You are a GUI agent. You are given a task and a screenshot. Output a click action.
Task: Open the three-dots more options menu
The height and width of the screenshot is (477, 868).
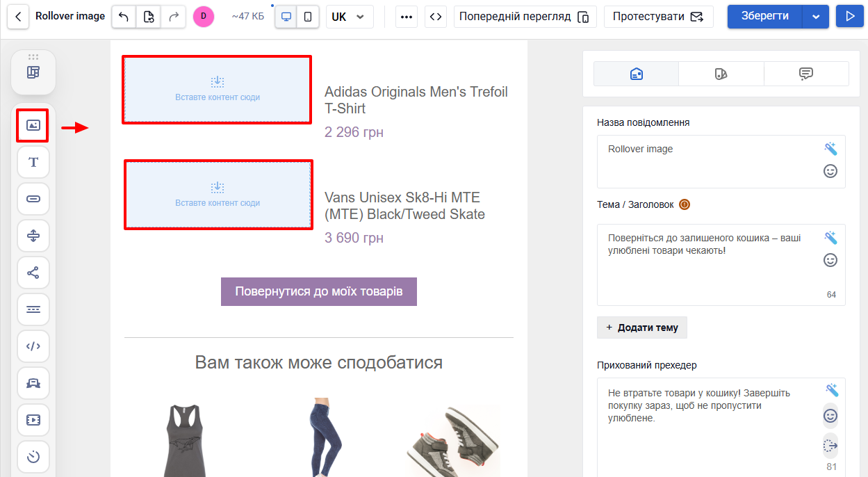[407, 17]
